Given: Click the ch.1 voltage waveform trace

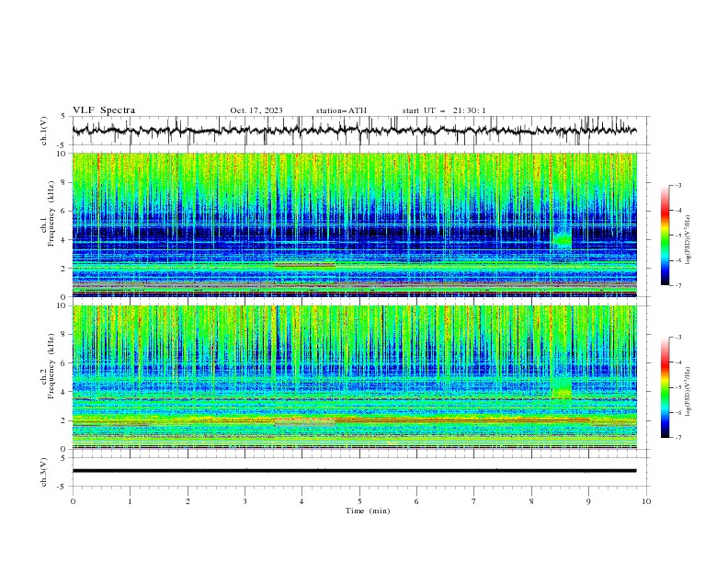Looking at the screenshot, I should (354, 131).
